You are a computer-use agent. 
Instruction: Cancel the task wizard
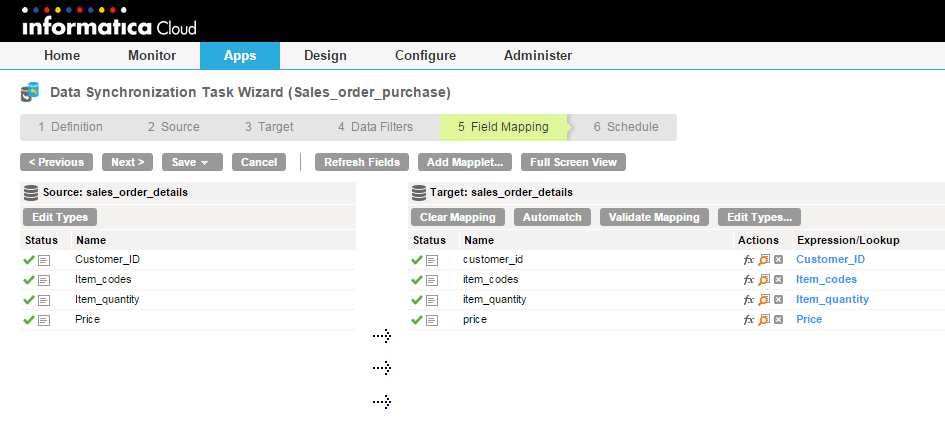259,162
